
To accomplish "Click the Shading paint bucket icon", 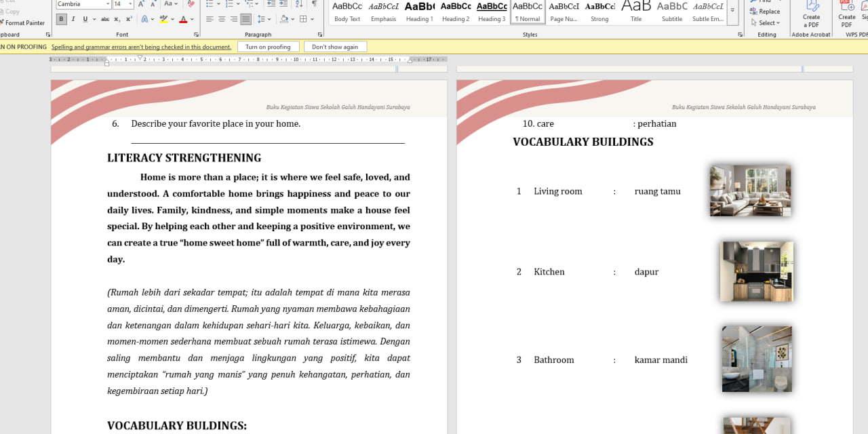I will point(284,19).
